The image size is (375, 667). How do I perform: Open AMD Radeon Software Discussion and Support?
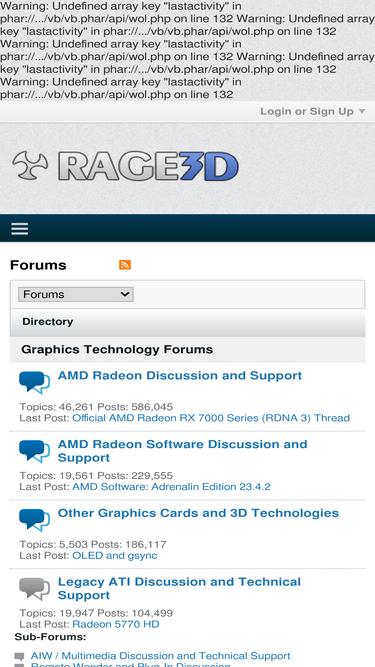(182, 451)
